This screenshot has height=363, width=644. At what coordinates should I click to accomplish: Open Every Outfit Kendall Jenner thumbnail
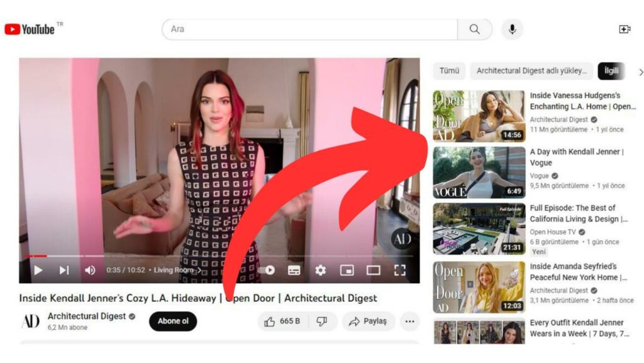coord(479,330)
